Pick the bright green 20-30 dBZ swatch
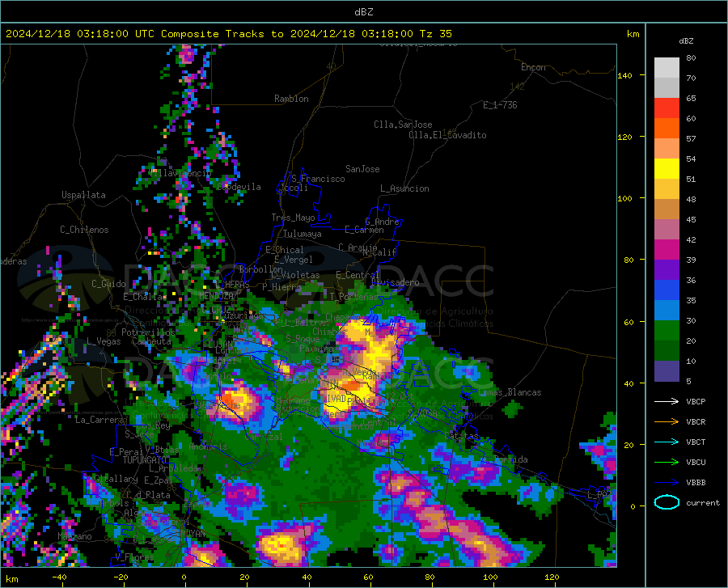The height and width of the screenshot is (588, 728). coord(667,331)
